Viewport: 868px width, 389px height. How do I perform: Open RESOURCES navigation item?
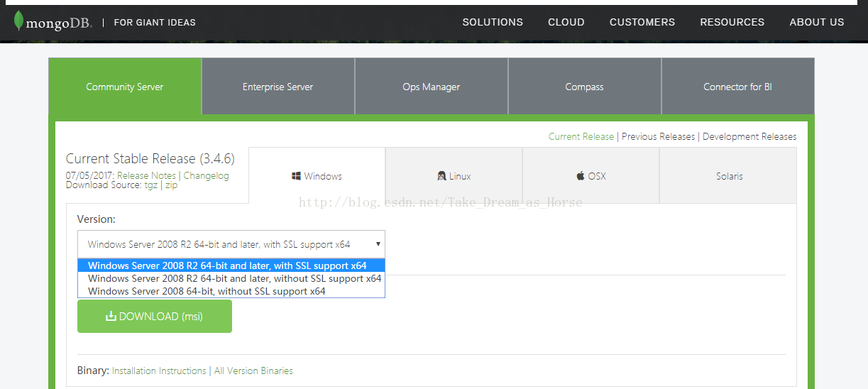coord(732,22)
